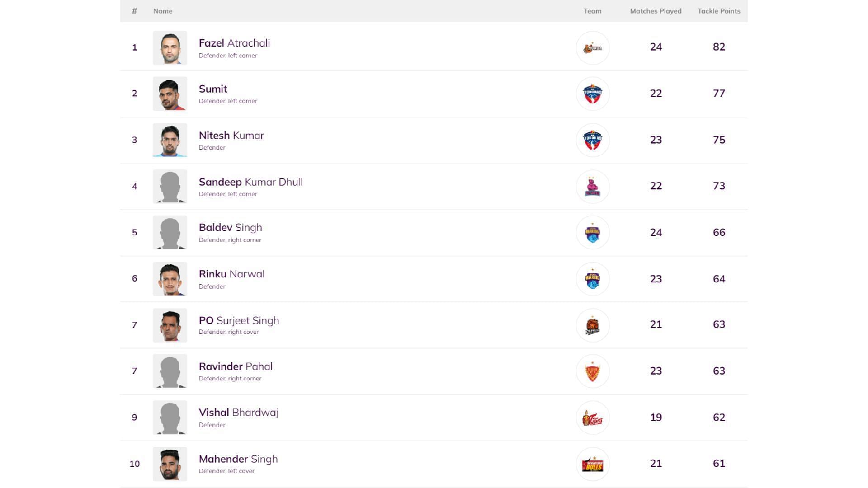Open Fazel Atrachali's player photo
The width and height of the screenshot is (868, 488).
pyautogui.click(x=170, y=47)
